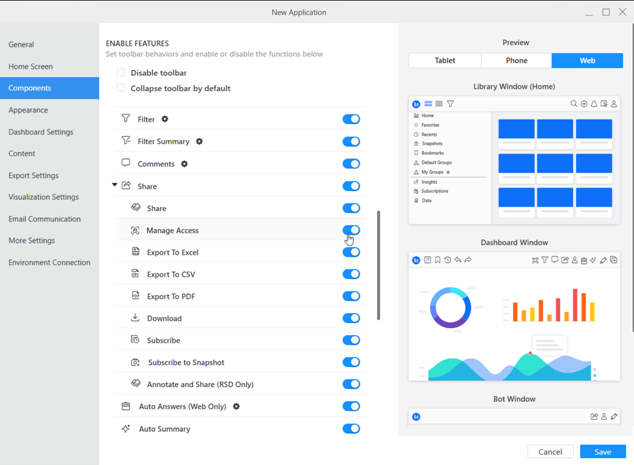Click the gear icon next to Filter
Image resolution: width=634 pixels, height=465 pixels.
(165, 119)
